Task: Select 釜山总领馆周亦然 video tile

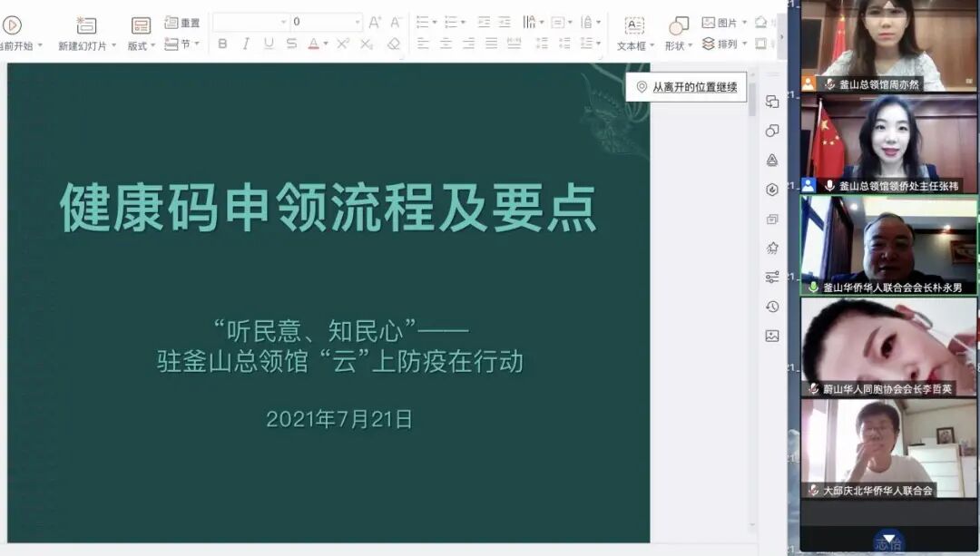Action: click(x=888, y=45)
